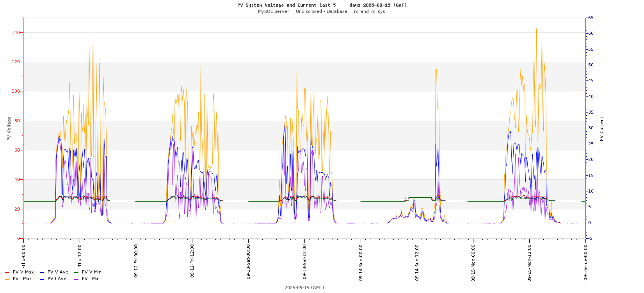Click the 09-12-Fri-00:00 time axis label
This screenshot has height=293, width=644.
pyautogui.click(x=136, y=261)
